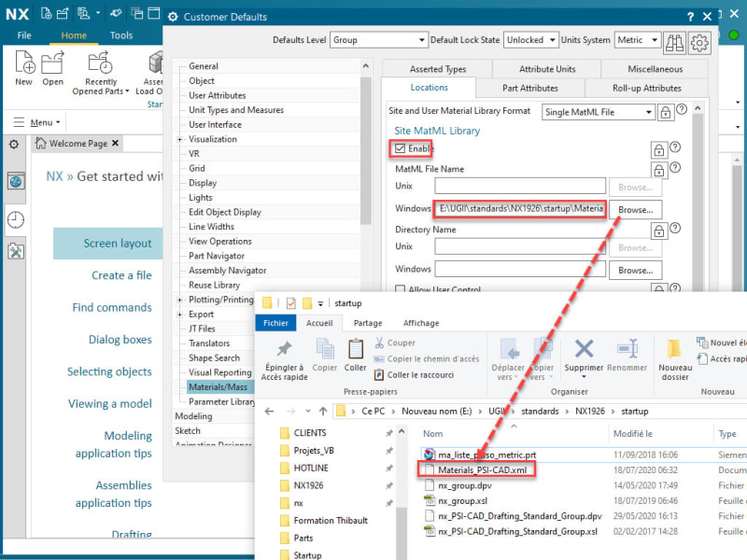
Task: Click the New file icon in NX ribbon
Action: (x=24, y=62)
